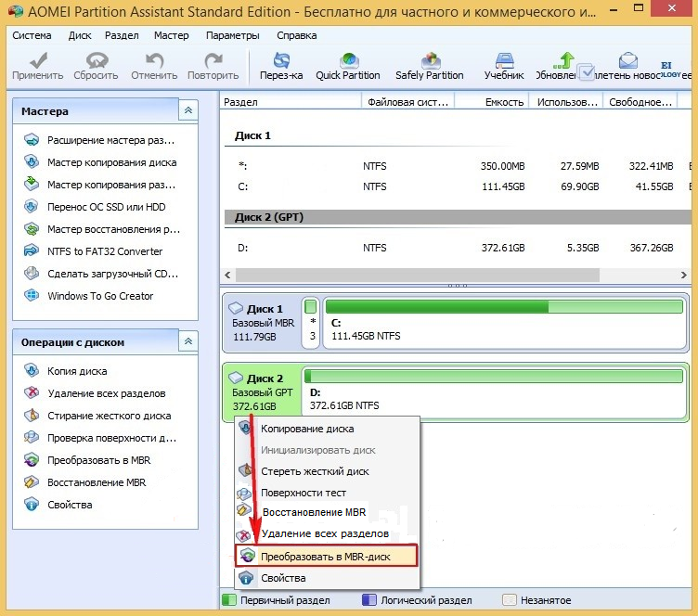Screen dimensions: 698x616
Task: Open Сделать загрузочный CD wizard
Action: 101,274
